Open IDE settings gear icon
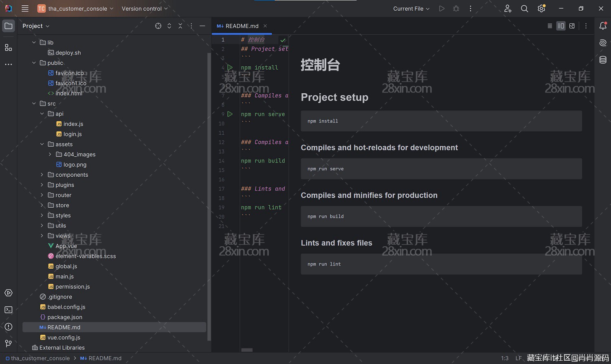611x364 pixels. (541, 9)
